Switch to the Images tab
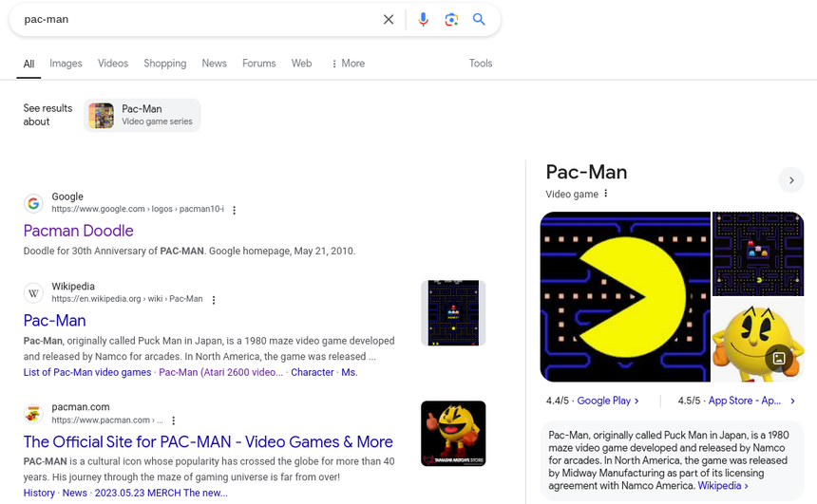 click(66, 64)
